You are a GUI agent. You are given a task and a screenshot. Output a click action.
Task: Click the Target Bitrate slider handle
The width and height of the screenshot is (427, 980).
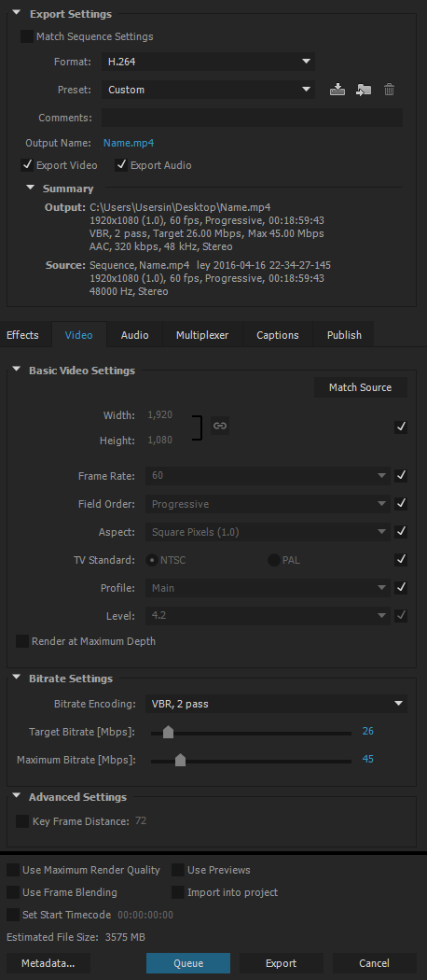click(x=168, y=732)
